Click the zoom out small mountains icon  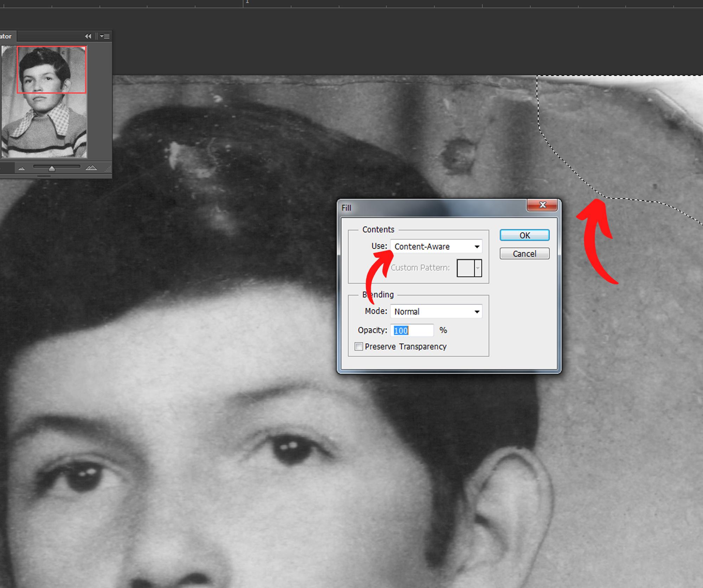pyautogui.click(x=21, y=169)
